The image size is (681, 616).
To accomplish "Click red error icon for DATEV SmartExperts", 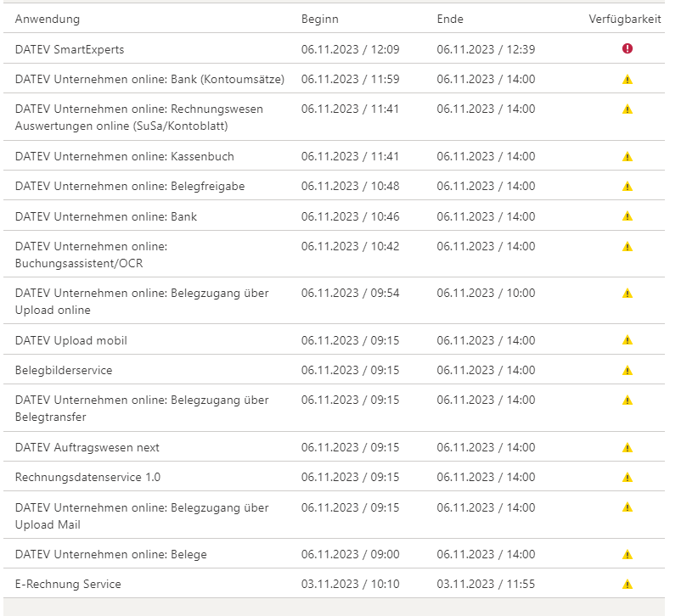I will click(x=628, y=48).
